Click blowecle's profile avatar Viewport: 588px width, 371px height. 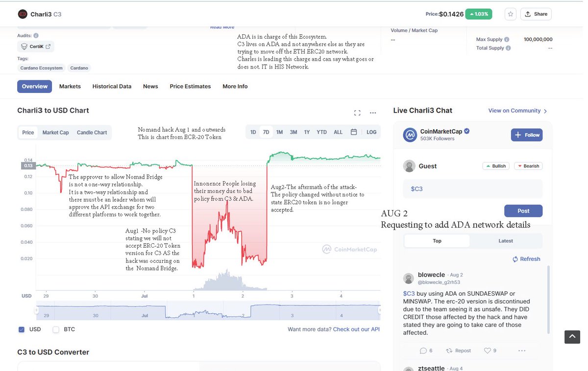409,278
